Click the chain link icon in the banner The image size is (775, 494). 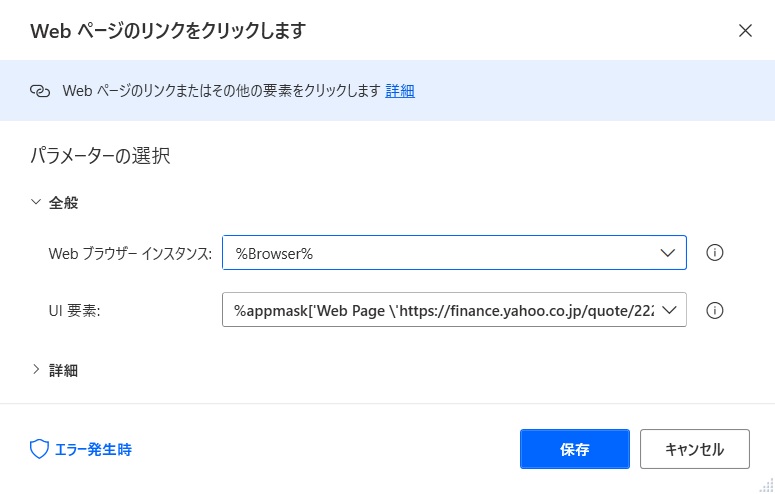pos(40,91)
